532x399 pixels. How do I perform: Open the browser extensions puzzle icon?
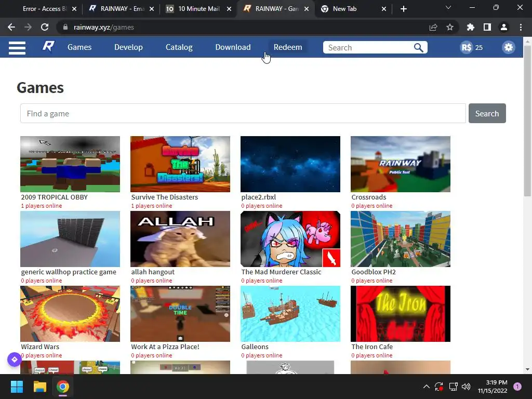click(470, 27)
